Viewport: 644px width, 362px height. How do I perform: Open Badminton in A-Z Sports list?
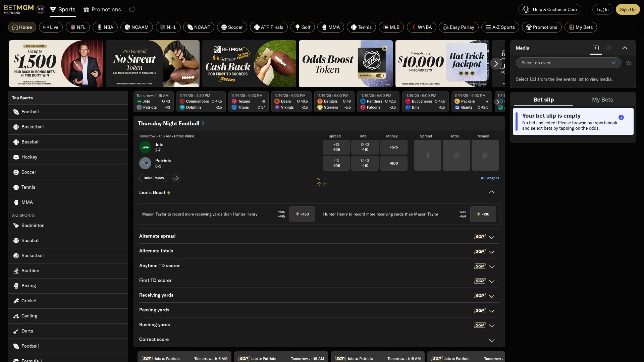[68, 226]
